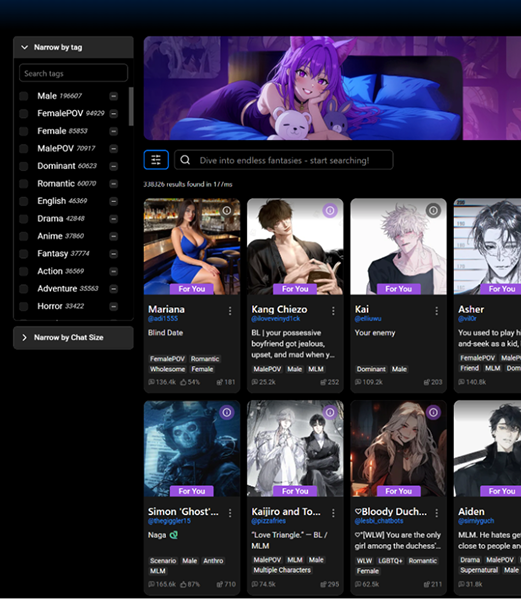Click Your enemy description on Kai card
The height and width of the screenshot is (599, 521).
coord(375,333)
